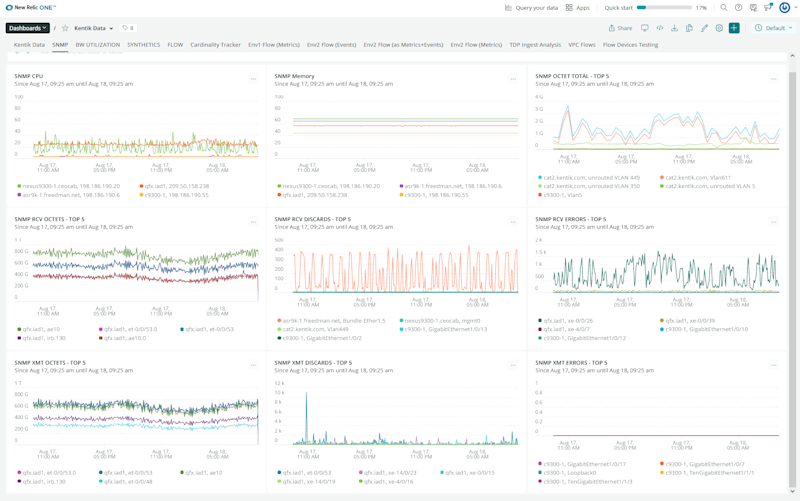This screenshot has height=501, width=800.
Task: Open the search magnifier in top bar
Action: (723, 8)
